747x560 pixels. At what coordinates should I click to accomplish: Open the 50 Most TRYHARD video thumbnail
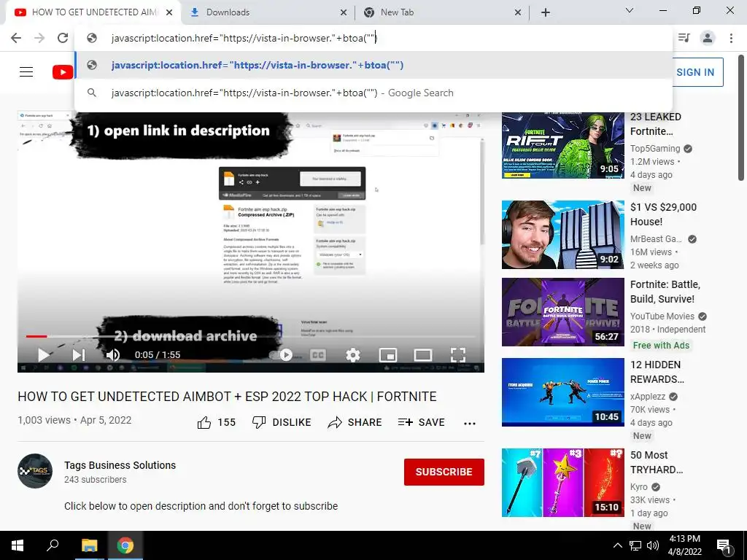[562, 483]
